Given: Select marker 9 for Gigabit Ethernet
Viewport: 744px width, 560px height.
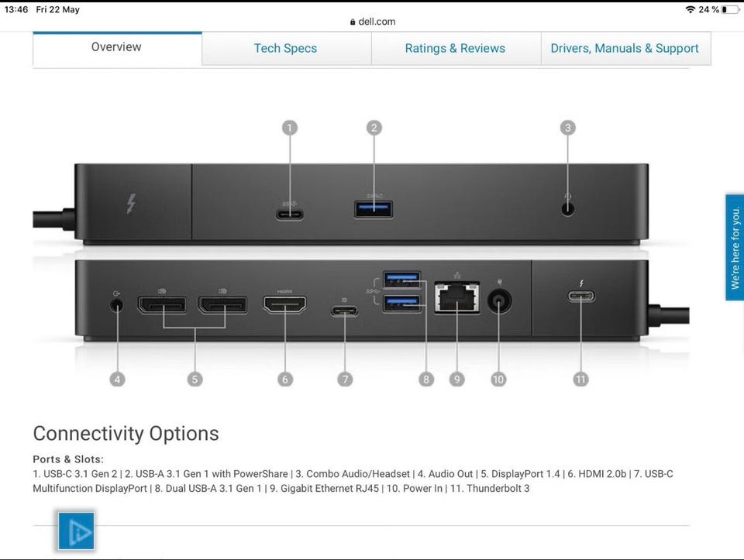Looking at the screenshot, I should (x=457, y=380).
